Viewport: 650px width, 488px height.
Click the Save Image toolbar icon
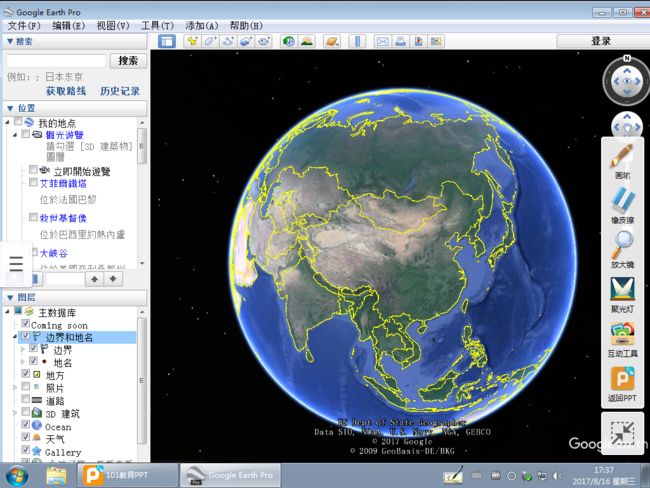418,41
